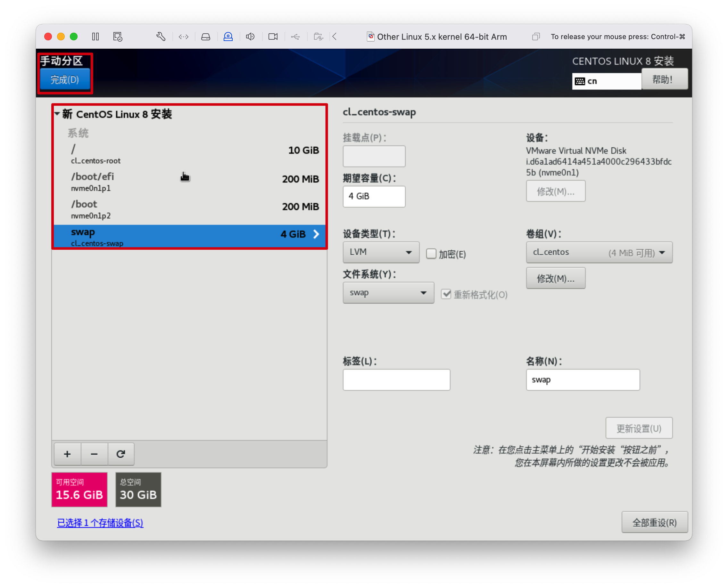The height and width of the screenshot is (588, 728).
Task: Click the Other Linux 5.x kernel title
Action: (442, 37)
